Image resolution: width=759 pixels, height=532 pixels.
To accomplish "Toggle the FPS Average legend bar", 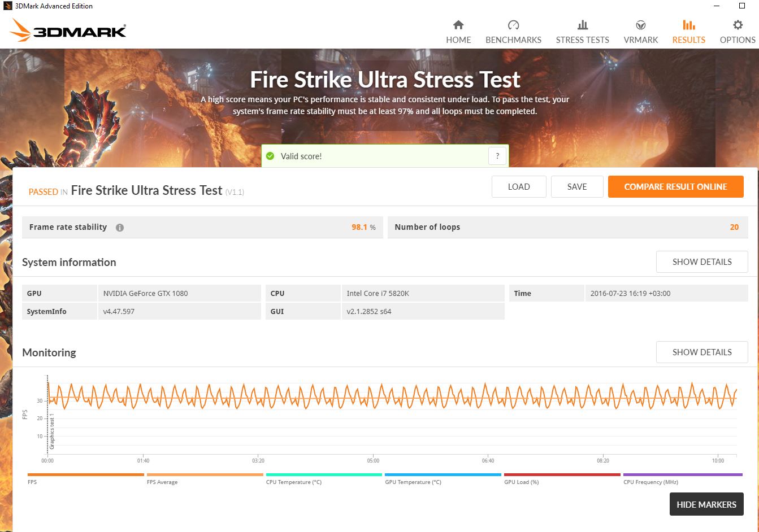I will coord(205,475).
